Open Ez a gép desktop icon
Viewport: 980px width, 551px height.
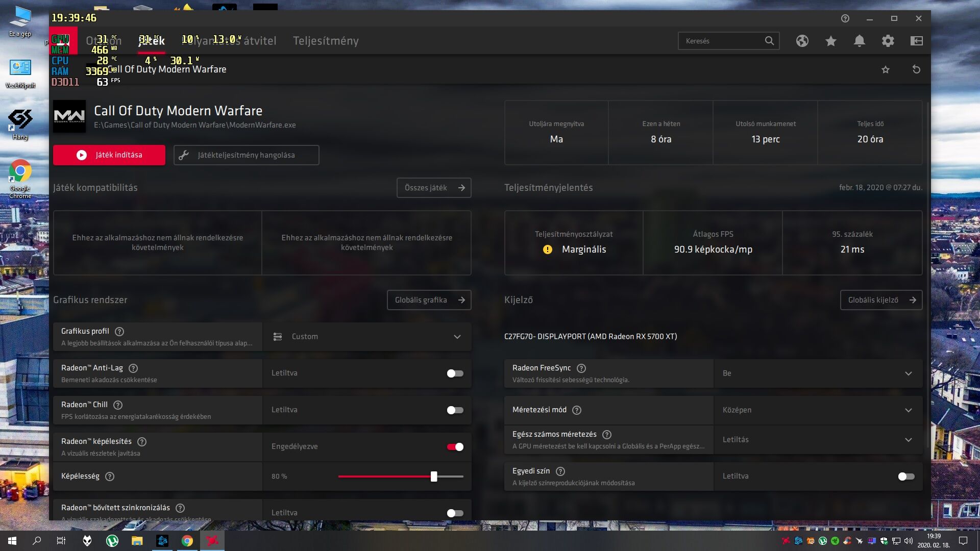20,21
